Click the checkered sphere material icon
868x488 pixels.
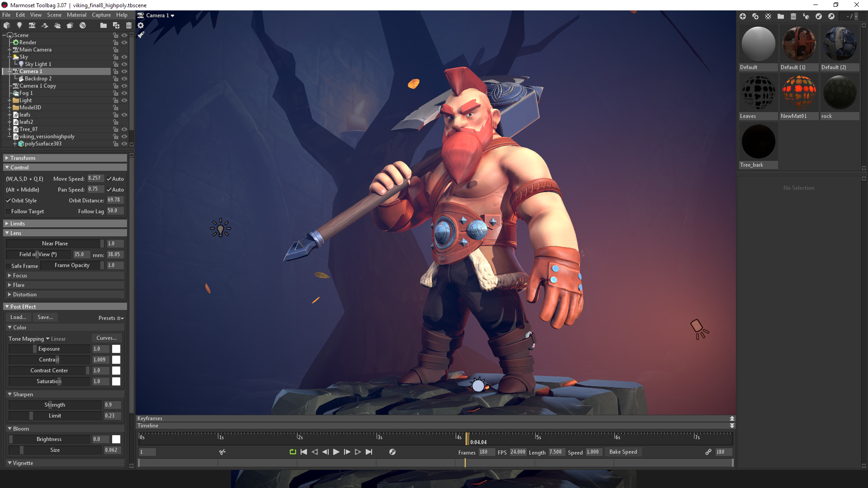coord(768,16)
